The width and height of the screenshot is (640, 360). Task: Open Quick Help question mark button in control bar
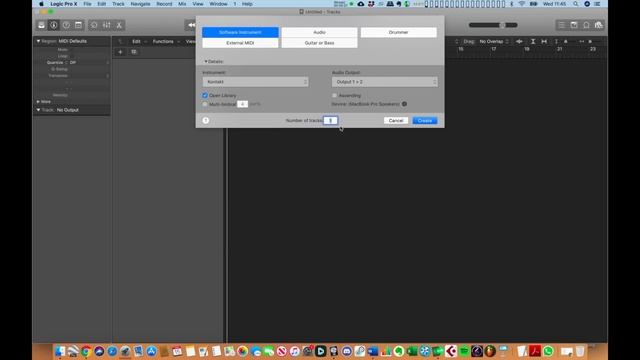click(x=66, y=25)
